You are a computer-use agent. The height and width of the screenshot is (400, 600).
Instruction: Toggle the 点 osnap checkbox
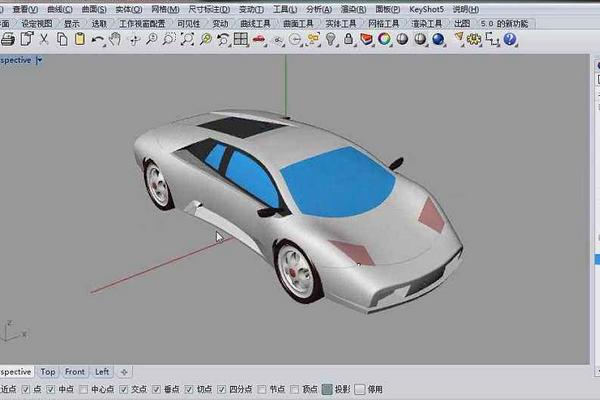(26, 390)
